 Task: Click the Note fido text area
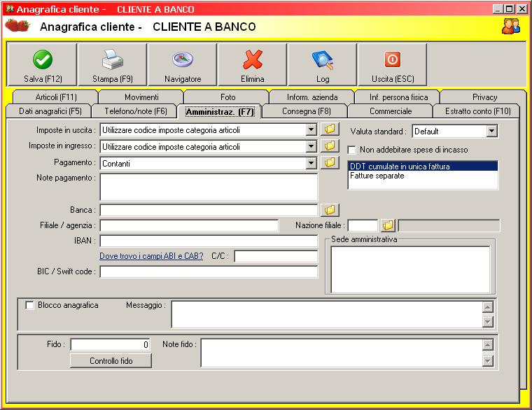point(342,353)
